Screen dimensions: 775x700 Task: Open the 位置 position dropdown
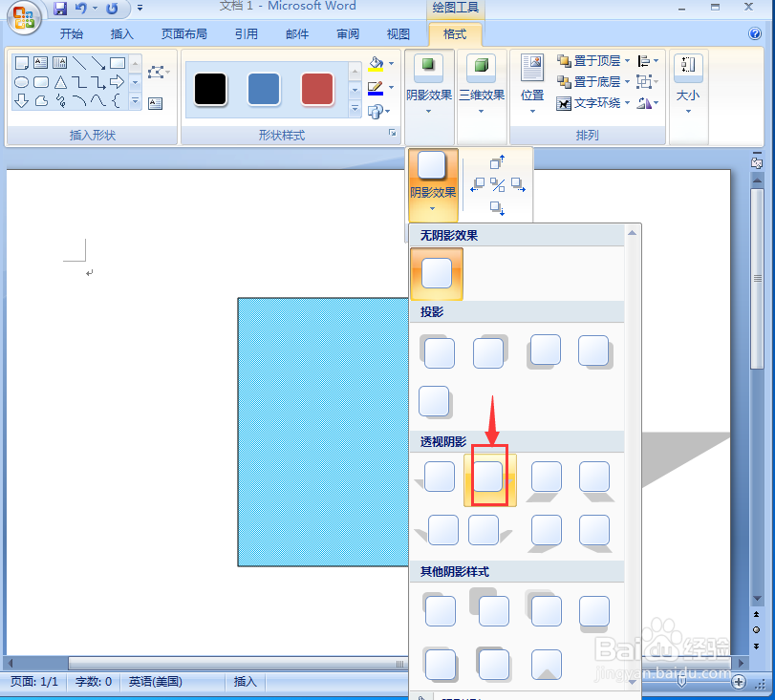pyautogui.click(x=532, y=84)
